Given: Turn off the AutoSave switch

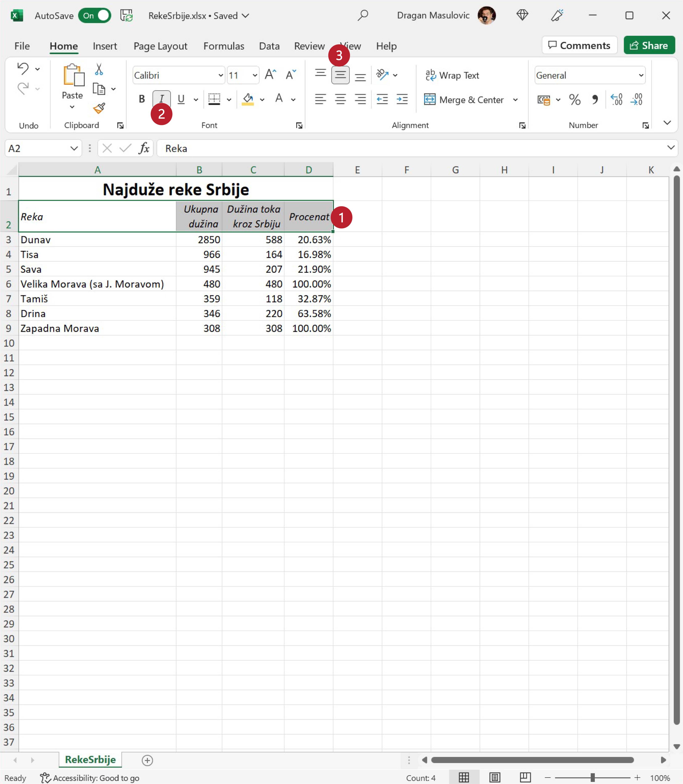Looking at the screenshot, I should 95,16.
